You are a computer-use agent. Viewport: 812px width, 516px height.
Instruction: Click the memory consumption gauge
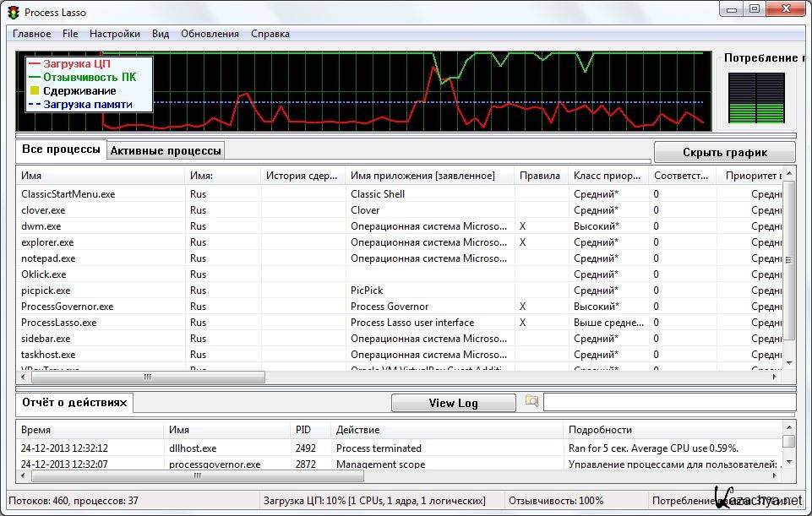(x=755, y=98)
